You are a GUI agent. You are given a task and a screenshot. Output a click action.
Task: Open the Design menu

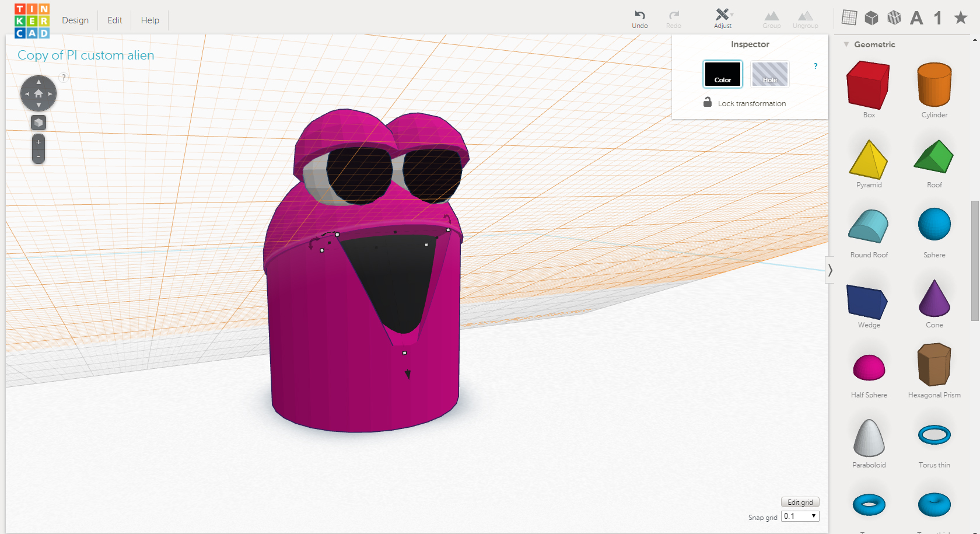coord(75,20)
